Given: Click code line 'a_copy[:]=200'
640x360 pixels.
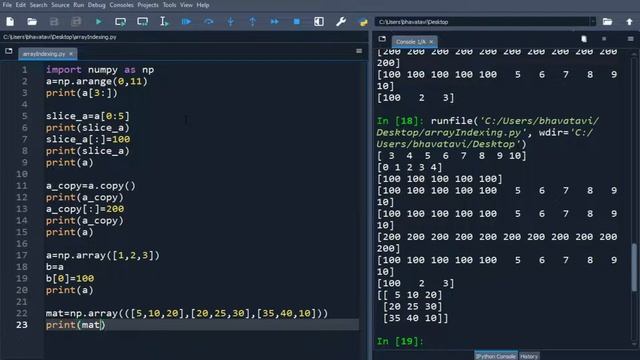Looking at the screenshot, I should [85, 209].
